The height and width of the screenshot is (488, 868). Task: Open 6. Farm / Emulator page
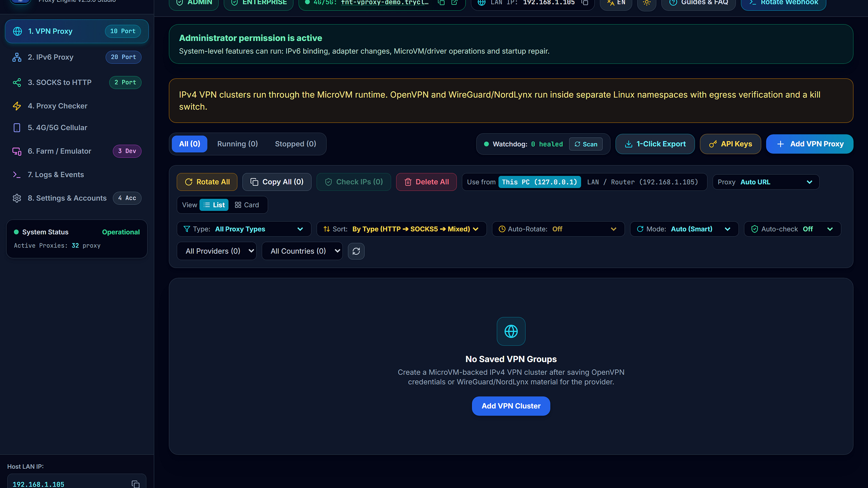(x=77, y=151)
